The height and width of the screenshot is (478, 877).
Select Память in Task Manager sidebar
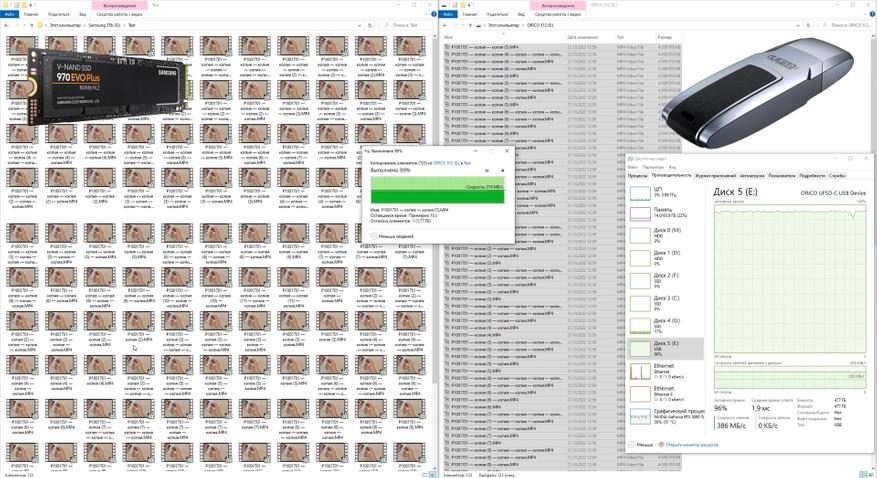pos(665,213)
